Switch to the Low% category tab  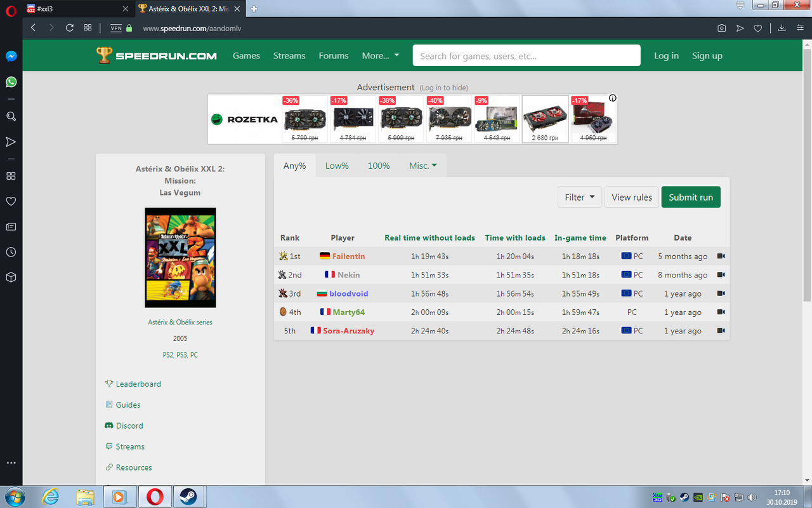337,166
